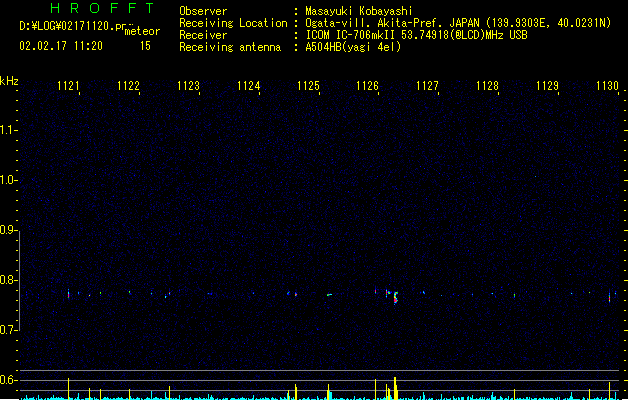Click the Receiving antenna label
This screenshot has height=400, width=629.
230,47
